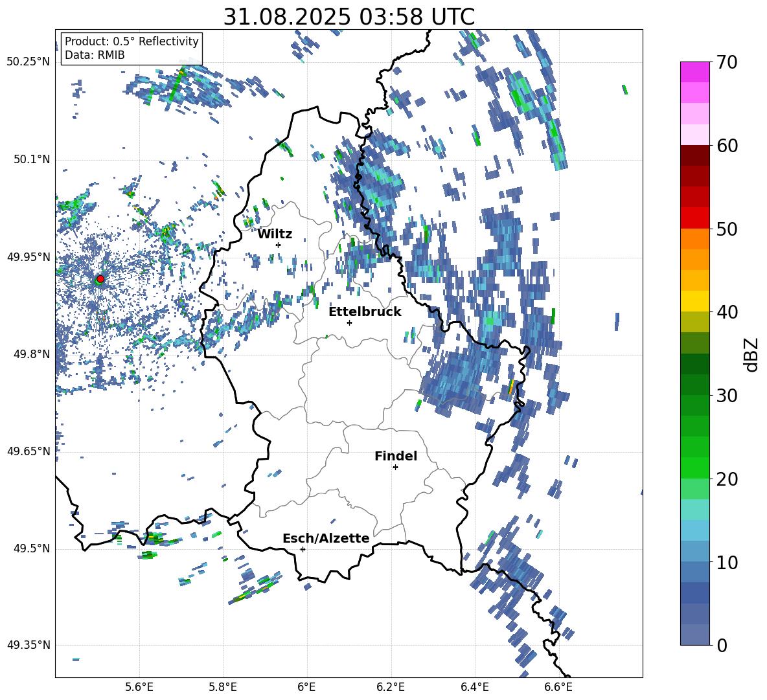Click the colorbar tick label 10
Viewport: 767px width, 700px height.
[726, 563]
